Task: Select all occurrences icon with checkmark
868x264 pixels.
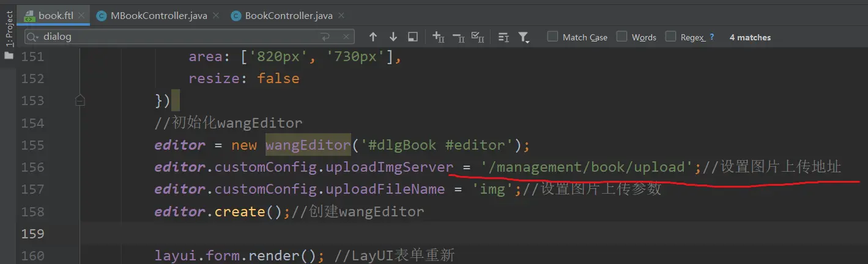Action: coord(478,37)
